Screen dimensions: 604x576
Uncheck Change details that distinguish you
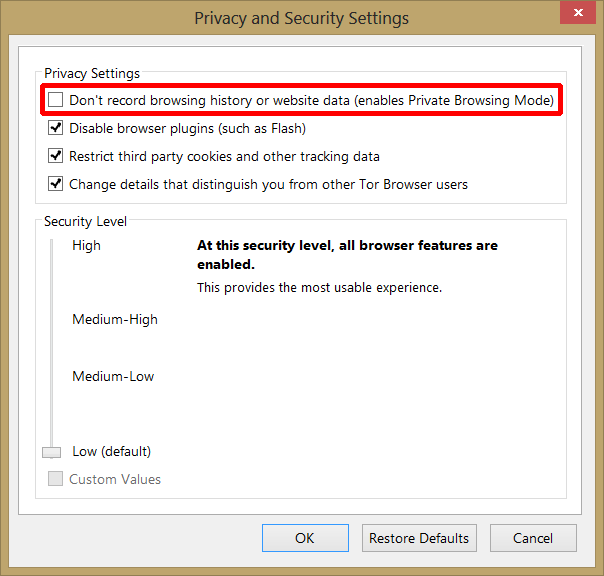tap(56, 184)
